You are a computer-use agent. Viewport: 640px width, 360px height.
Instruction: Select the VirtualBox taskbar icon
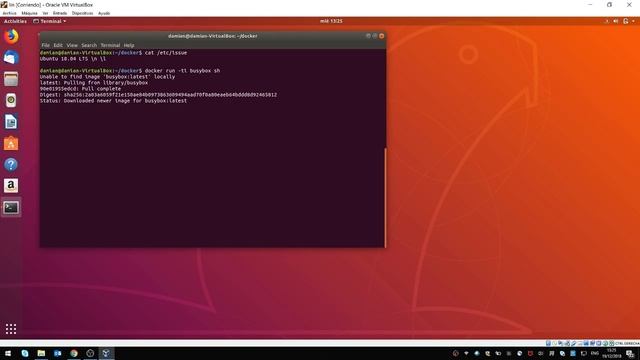(x=106, y=353)
